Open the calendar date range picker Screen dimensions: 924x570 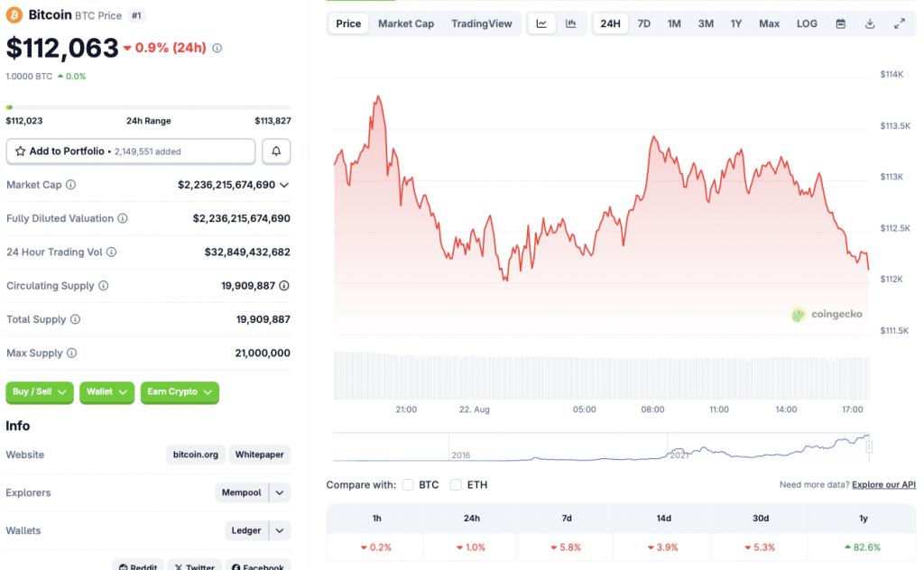(x=841, y=23)
